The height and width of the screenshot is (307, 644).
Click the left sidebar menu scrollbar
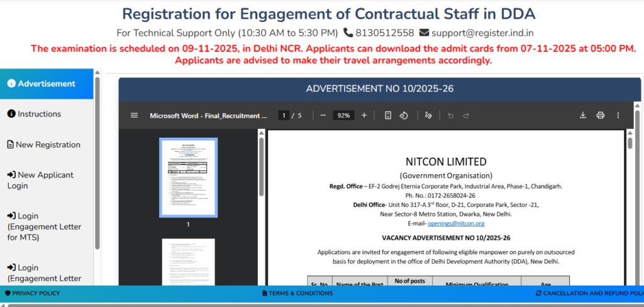[x=97, y=162]
